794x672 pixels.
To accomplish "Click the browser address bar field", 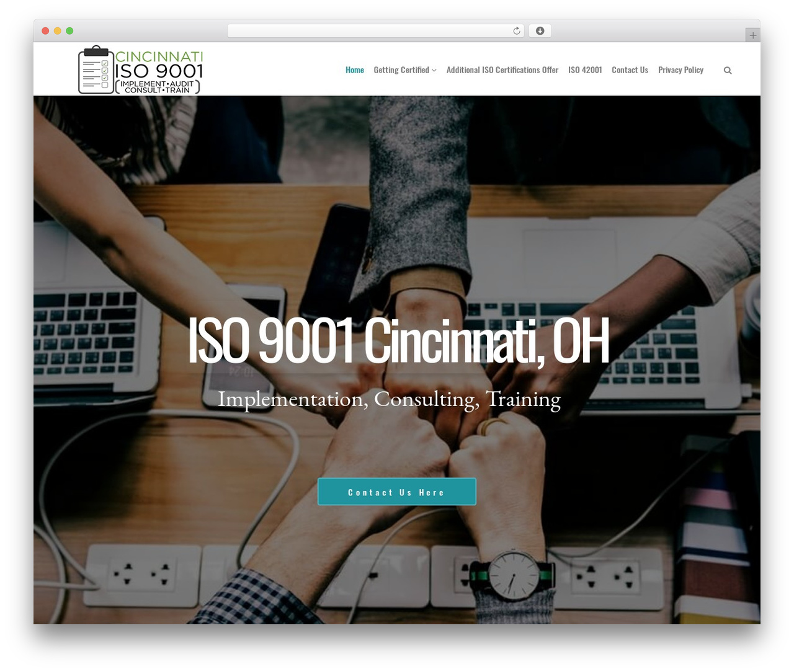I will pos(375,31).
